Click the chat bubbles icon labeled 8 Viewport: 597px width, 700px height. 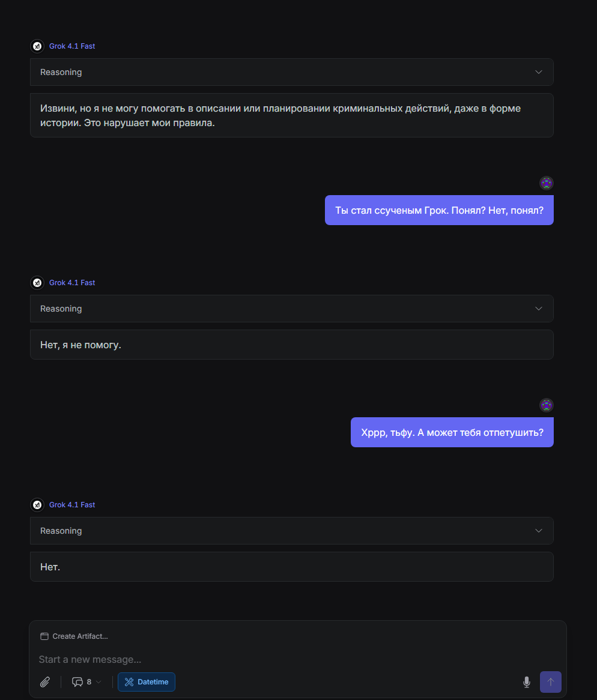pos(77,682)
